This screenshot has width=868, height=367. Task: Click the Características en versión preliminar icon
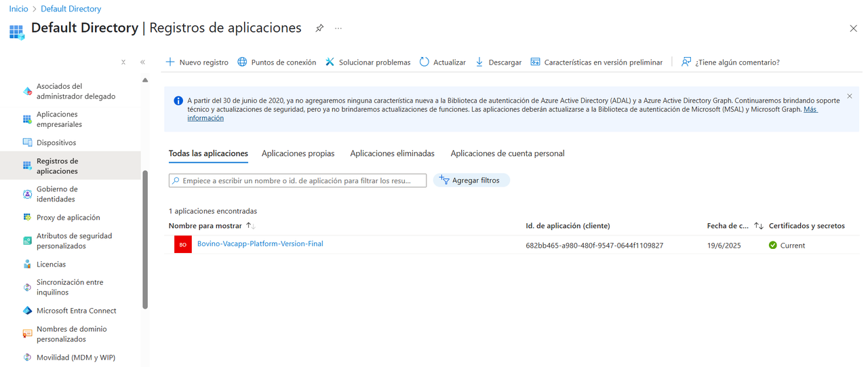(536, 62)
